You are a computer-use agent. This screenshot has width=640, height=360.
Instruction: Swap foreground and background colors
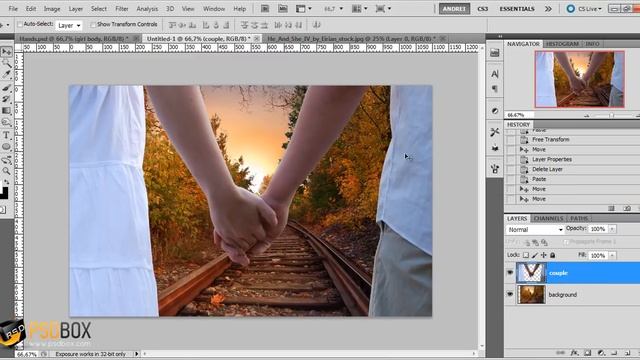(x=7, y=182)
